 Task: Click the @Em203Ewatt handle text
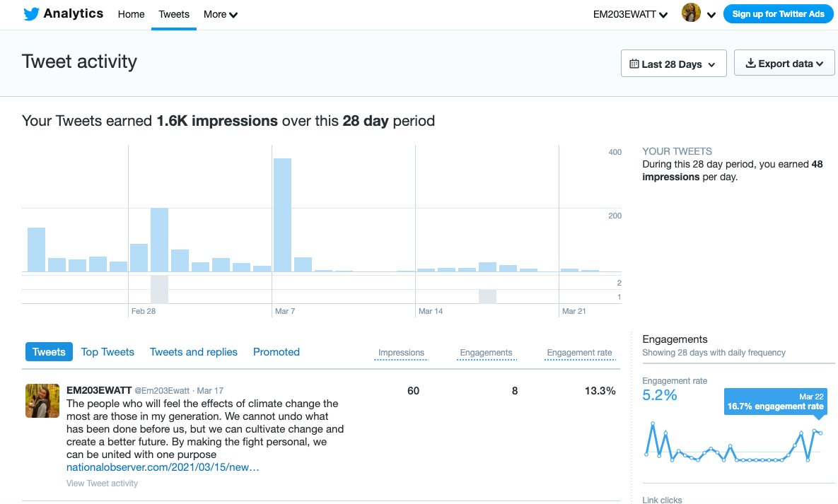coord(162,391)
